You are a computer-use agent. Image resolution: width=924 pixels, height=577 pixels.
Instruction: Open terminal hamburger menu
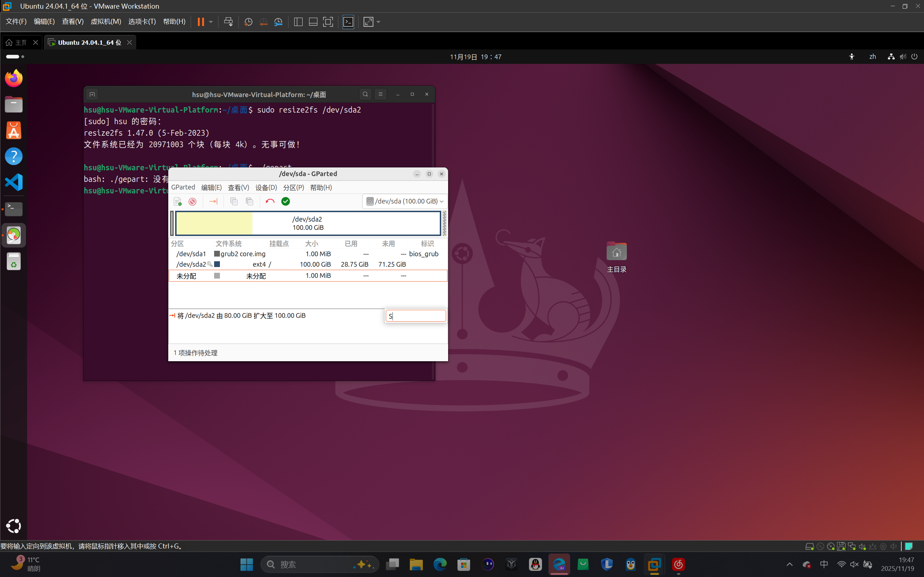(380, 94)
